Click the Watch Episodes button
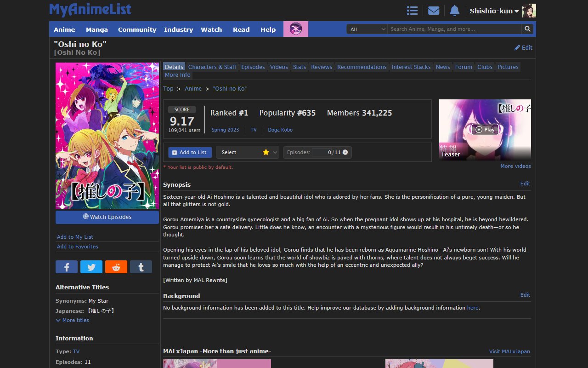Image resolution: width=588 pixels, height=368 pixels. [107, 217]
